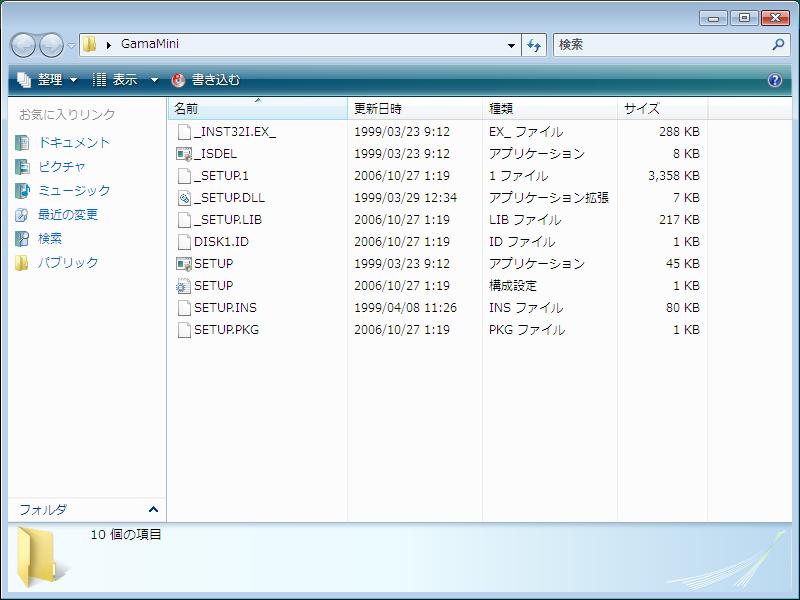Click the Back navigation arrow button
Image resolution: width=800 pixels, height=600 pixels.
click(x=24, y=45)
